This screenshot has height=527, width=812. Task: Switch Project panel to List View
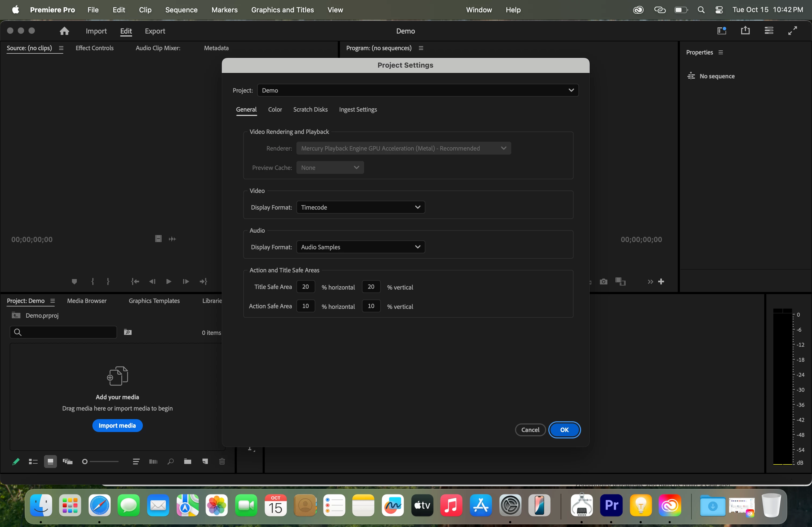33,462
